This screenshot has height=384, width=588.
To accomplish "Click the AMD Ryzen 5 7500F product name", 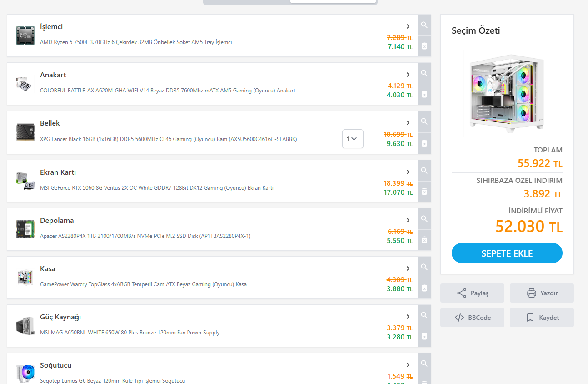I will [136, 42].
